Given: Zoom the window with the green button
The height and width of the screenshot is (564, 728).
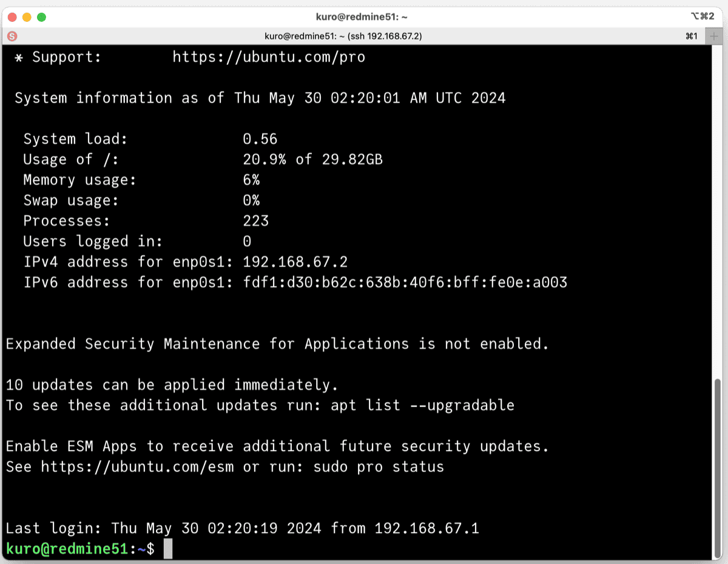Looking at the screenshot, I should click(x=41, y=18).
